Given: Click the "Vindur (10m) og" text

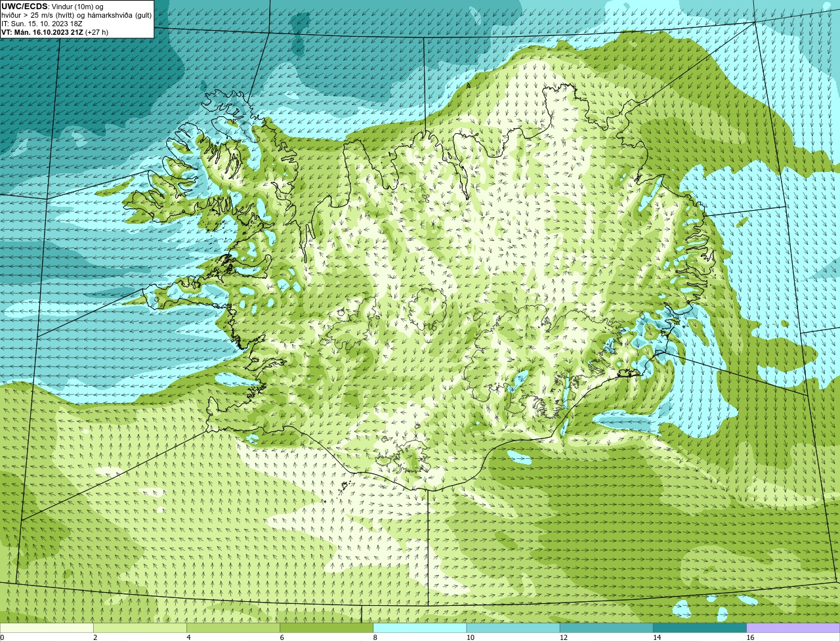Looking at the screenshot, I should click(x=77, y=7).
